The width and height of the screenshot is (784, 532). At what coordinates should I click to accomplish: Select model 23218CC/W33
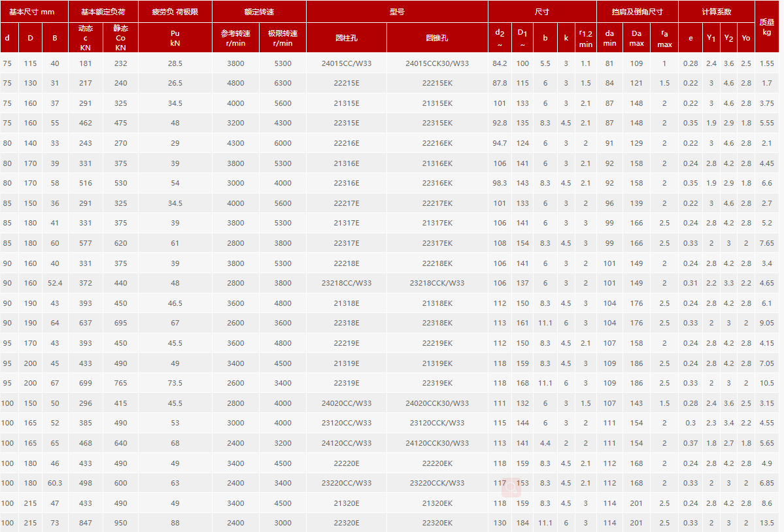click(347, 283)
